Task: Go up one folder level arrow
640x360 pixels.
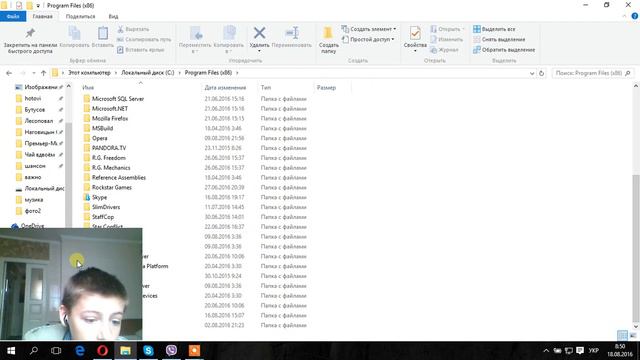Action: tap(43, 73)
